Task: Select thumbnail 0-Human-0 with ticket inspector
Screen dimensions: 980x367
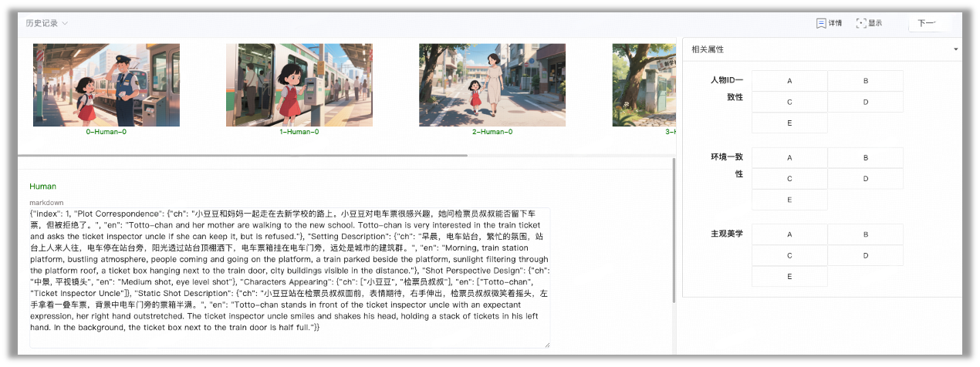Action: (x=106, y=85)
